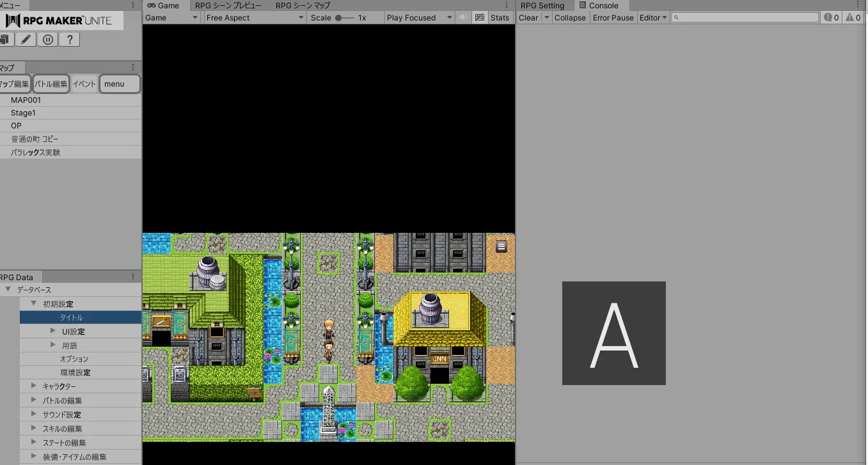The width and height of the screenshot is (868, 465).
Task: Click the mute audio speaker icon
Action: tap(464, 18)
